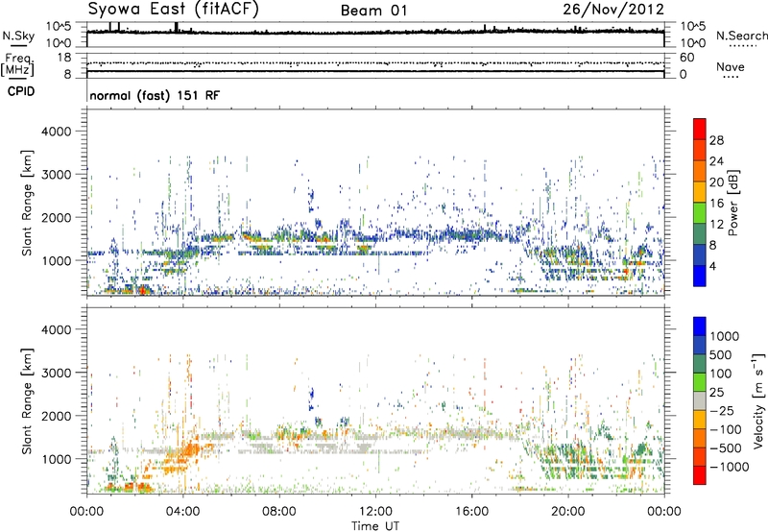768x532 pixels.
Task: Click the '12:00' time tick label
Action: click(x=375, y=512)
